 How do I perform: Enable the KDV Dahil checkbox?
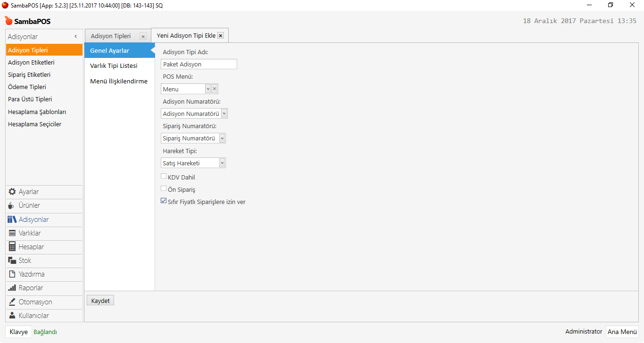164,177
